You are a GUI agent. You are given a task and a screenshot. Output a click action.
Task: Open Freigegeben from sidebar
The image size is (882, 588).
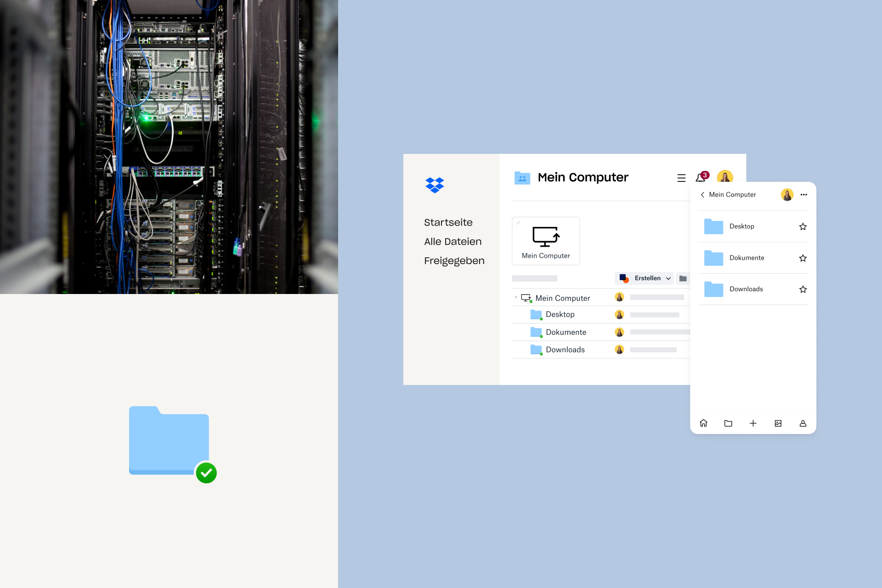tap(455, 260)
